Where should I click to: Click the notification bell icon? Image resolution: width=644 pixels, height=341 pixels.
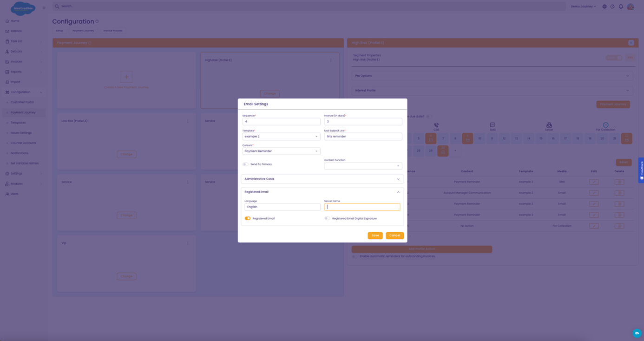pyautogui.click(x=621, y=7)
